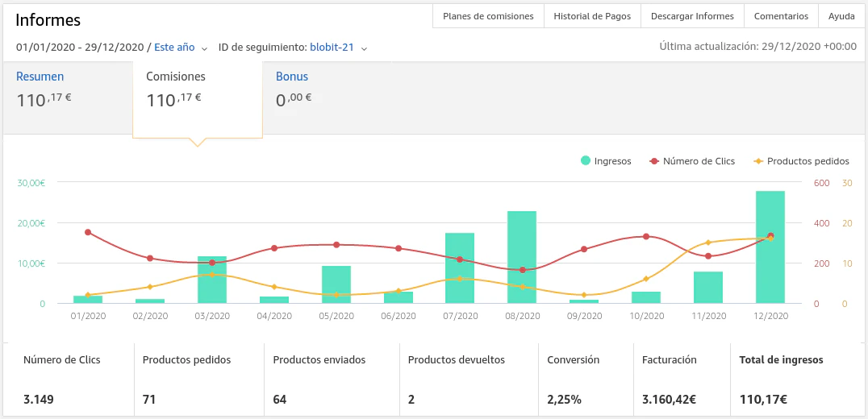Screen dimensions: 868x419
Task: Click the 01/2020 red clicks data point
Action: coord(88,232)
